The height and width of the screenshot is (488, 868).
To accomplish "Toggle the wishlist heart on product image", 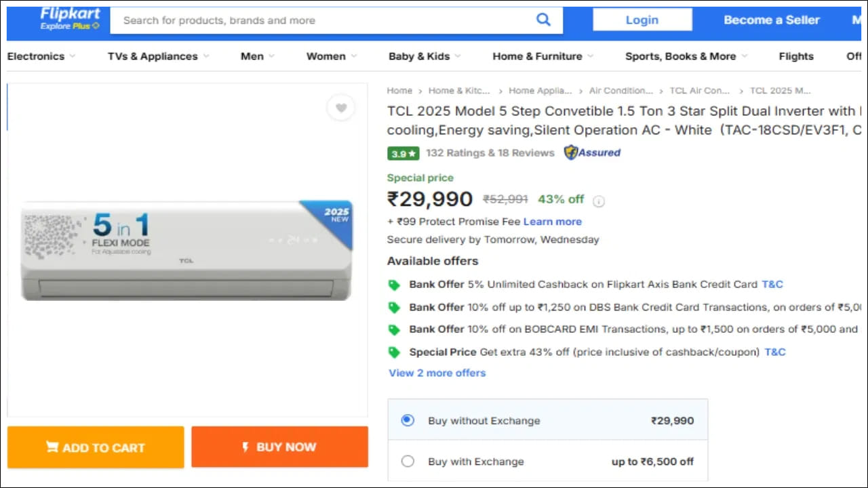I will click(x=341, y=108).
